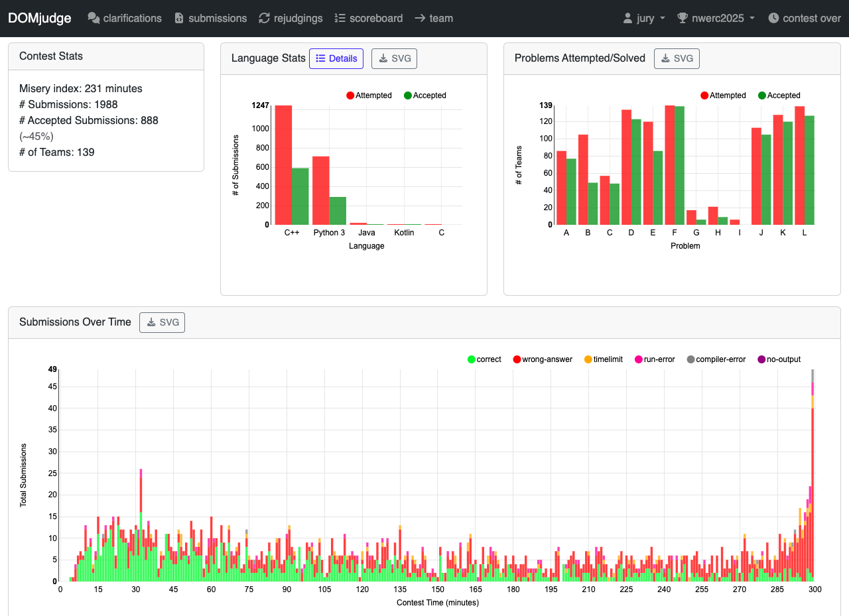The image size is (849, 616).
Task: Click the orange timelimit legend swatch
Action: click(588, 359)
